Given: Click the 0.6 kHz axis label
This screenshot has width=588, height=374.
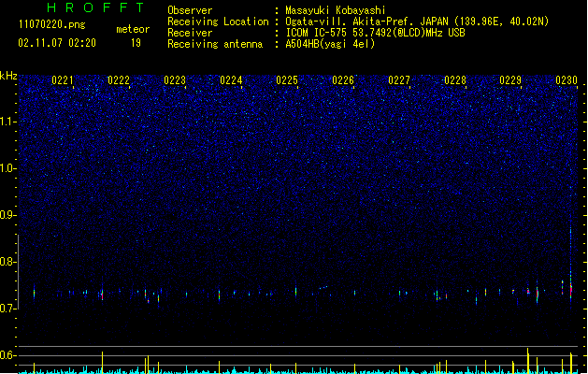Looking at the screenshot, I should [8, 355].
